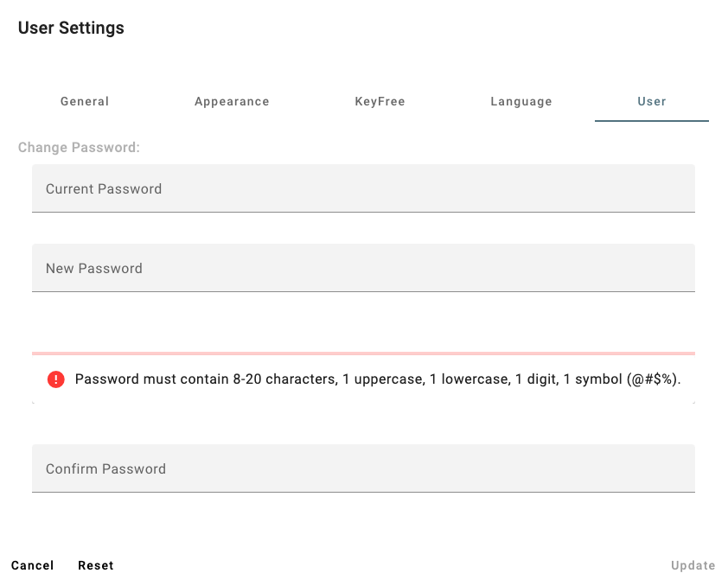728x586 pixels.
Task: Click the Reset button
Action: tap(96, 565)
